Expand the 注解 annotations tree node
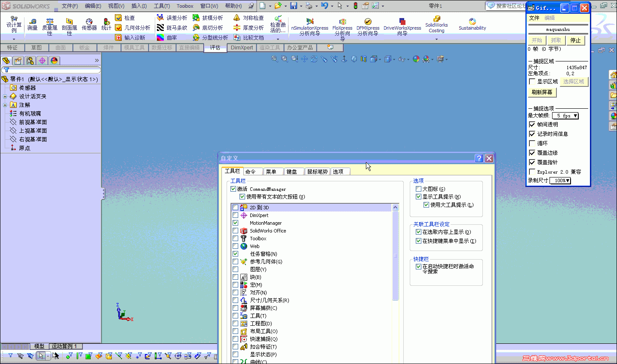 click(5, 105)
